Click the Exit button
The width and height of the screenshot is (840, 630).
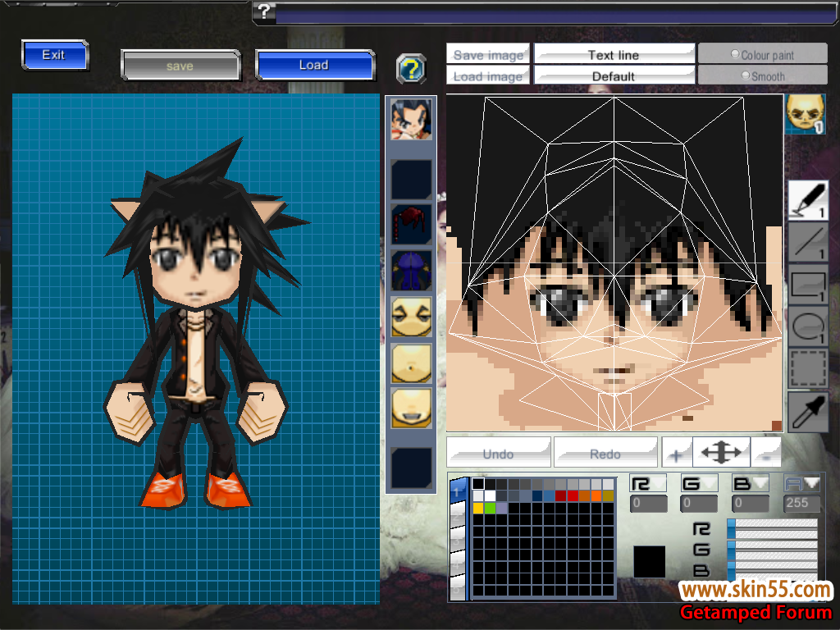click(x=55, y=55)
